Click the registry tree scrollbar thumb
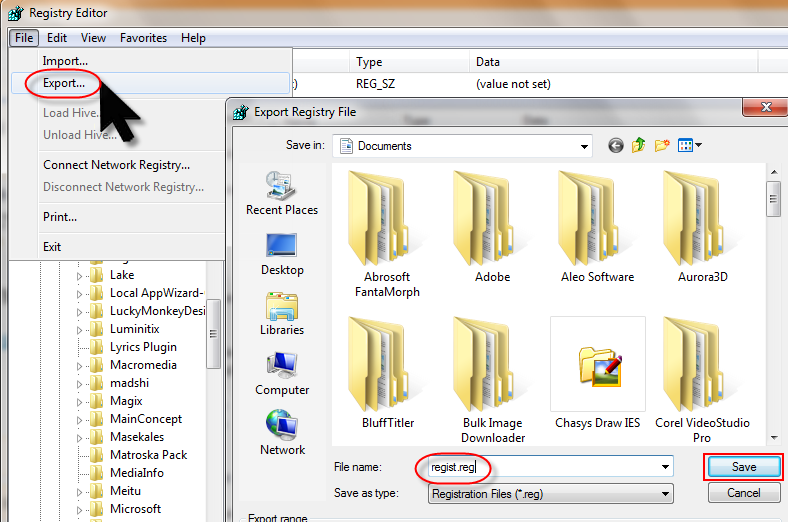This screenshot has width=788, height=522. coord(213,334)
